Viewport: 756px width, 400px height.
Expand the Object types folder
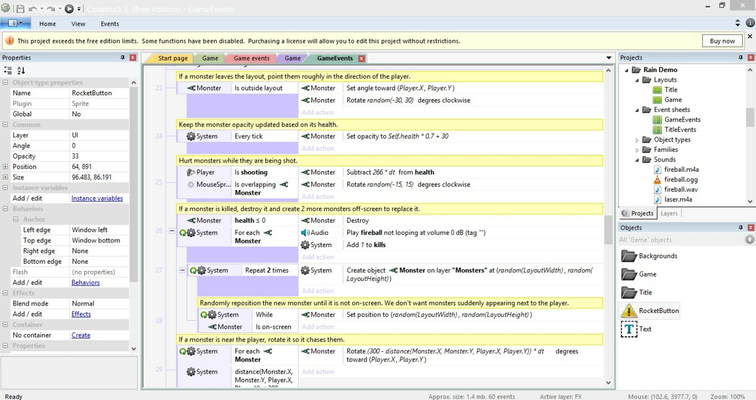(638, 139)
